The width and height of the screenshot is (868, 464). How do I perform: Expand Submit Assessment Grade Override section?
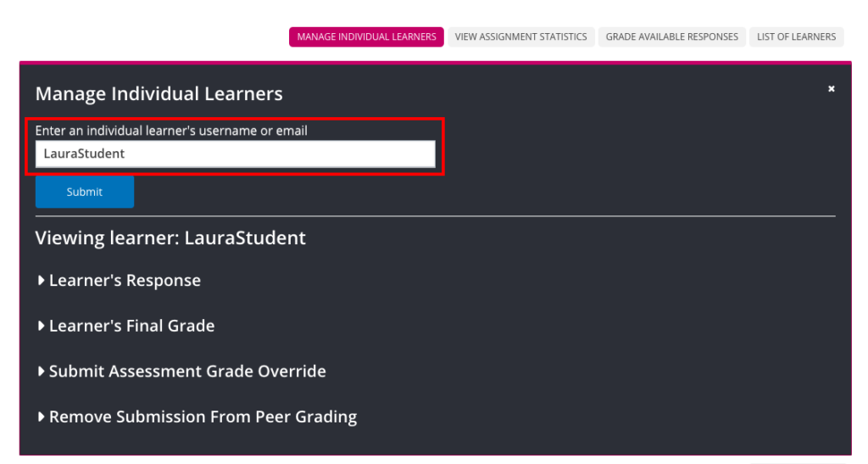click(181, 371)
